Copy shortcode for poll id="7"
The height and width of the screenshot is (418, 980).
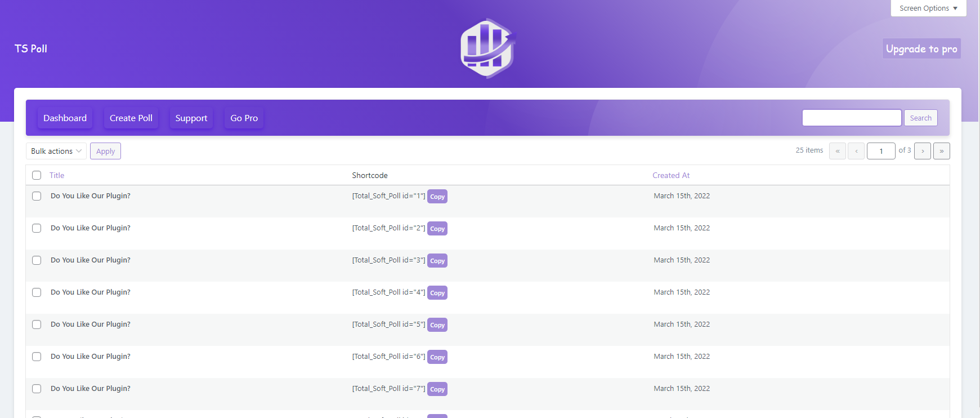pyautogui.click(x=437, y=389)
